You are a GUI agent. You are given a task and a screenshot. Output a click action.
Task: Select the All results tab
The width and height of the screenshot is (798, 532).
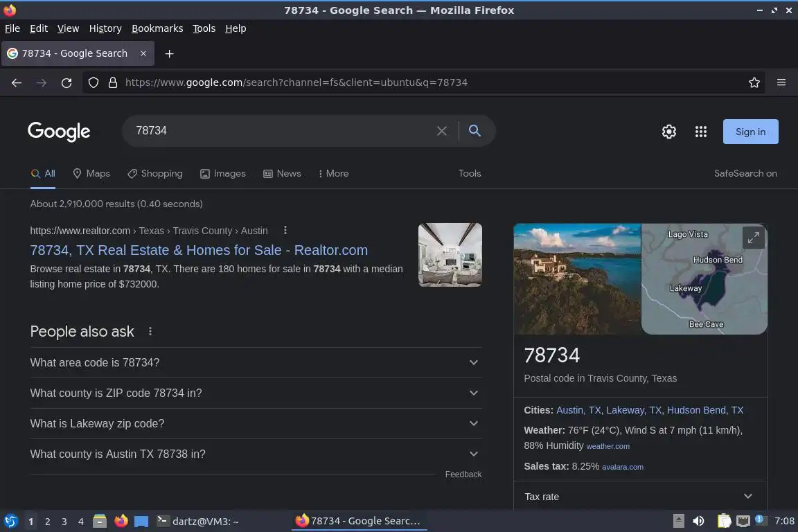[x=43, y=174]
